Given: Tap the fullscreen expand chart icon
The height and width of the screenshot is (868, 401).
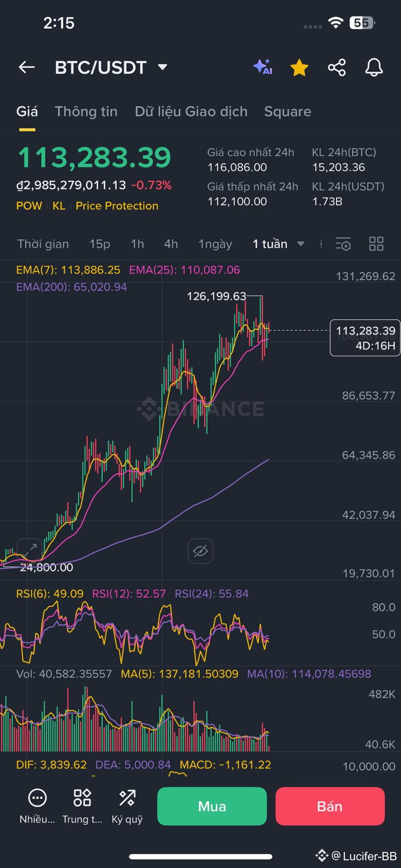Looking at the screenshot, I should point(30,550).
